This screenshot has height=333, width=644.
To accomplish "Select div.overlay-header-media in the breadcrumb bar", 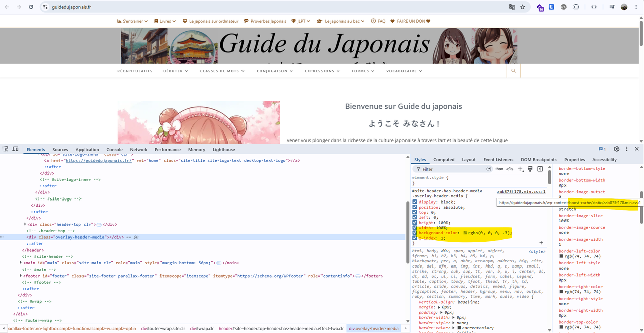I will tap(373, 329).
